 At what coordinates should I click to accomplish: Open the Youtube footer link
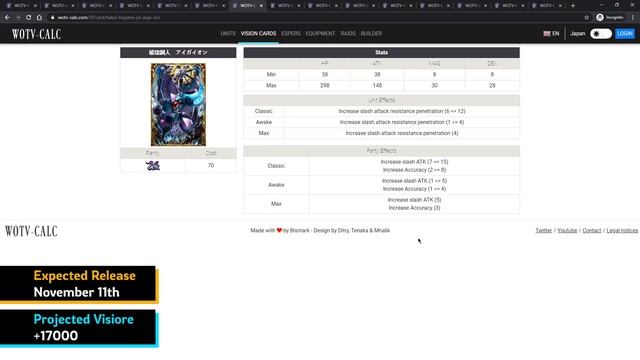pos(567,231)
